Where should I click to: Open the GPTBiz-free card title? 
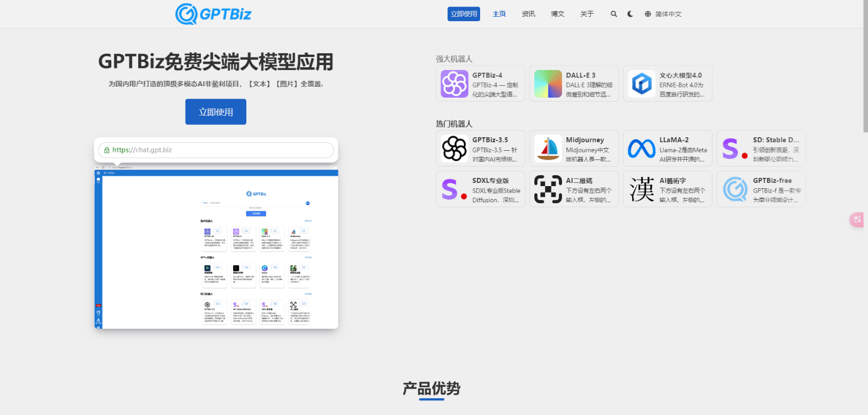772,181
